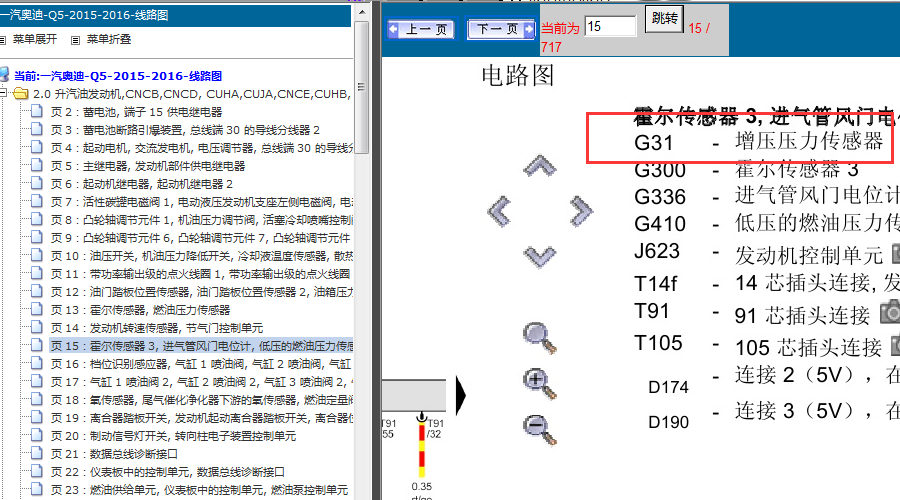The height and width of the screenshot is (500, 900).
Task: Open 页 14 : 发动机转速传感器
Action: click(157, 328)
